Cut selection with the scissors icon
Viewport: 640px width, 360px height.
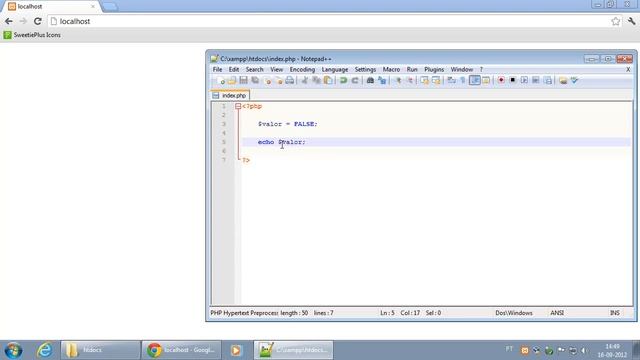[x=304, y=80]
